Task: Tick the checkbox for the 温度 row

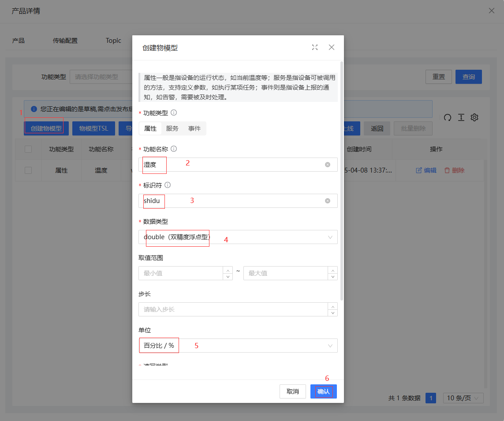Action: coord(28,170)
